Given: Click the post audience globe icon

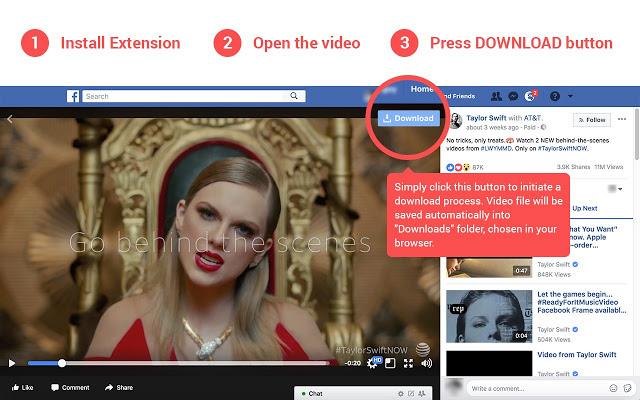Looking at the screenshot, I should 543,127.
